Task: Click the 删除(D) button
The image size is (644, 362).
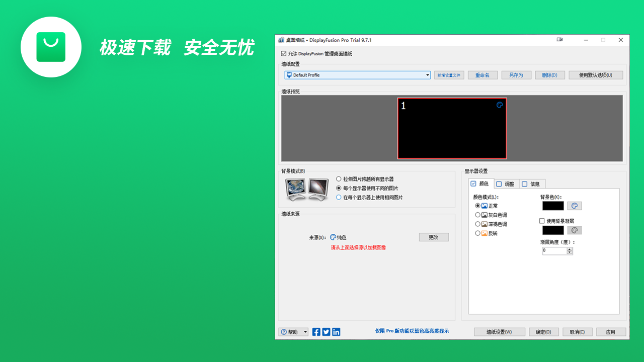Action: coord(550,75)
